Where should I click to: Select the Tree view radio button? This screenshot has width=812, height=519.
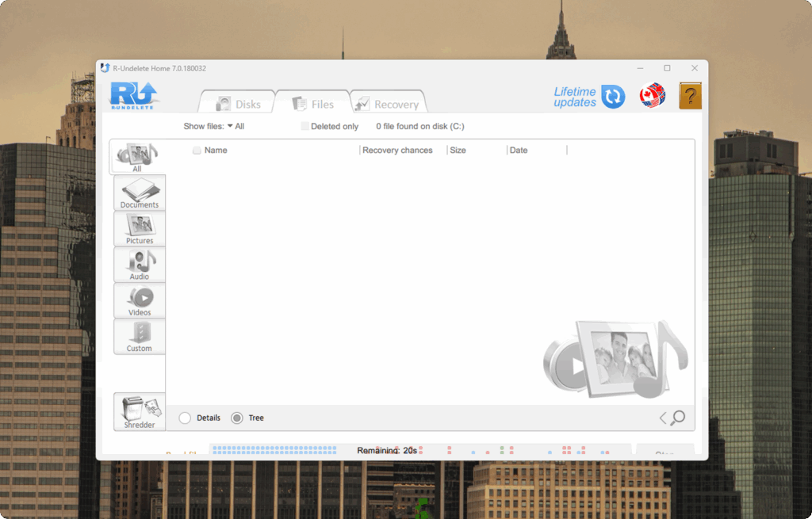click(236, 418)
